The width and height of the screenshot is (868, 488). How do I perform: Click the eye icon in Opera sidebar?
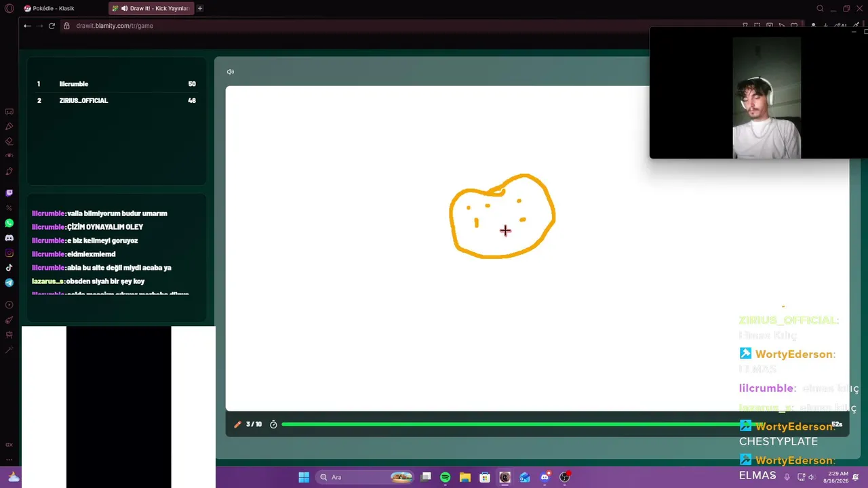tap(9, 156)
